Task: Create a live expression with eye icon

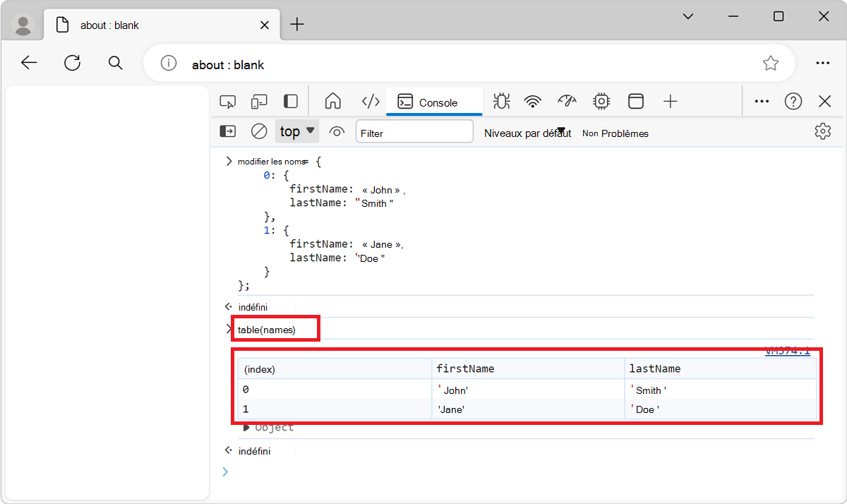Action: 337,131
